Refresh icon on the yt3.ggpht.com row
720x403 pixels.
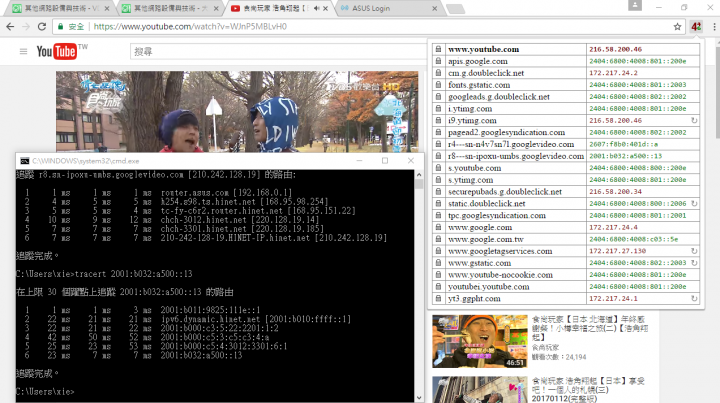[694, 298]
